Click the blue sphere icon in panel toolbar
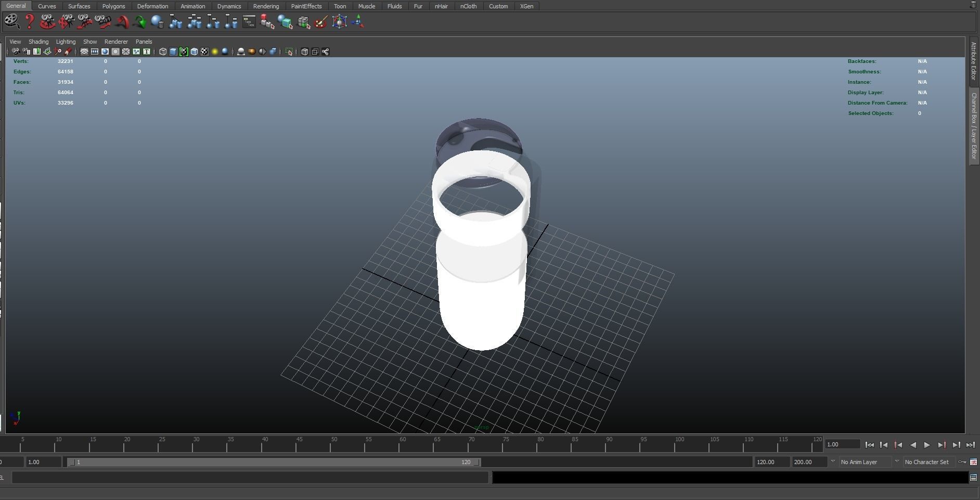 tap(225, 52)
